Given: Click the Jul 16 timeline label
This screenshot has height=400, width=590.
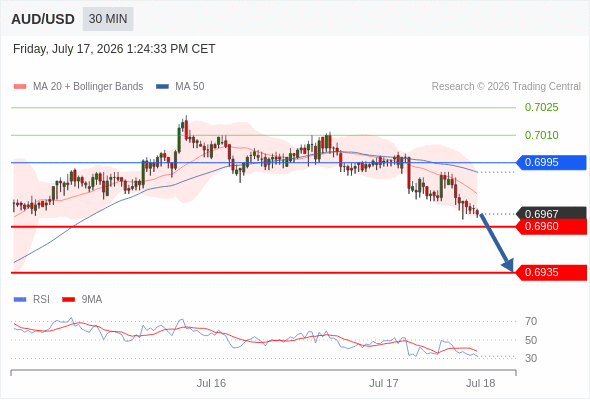Looking at the screenshot, I should coord(211,383).
